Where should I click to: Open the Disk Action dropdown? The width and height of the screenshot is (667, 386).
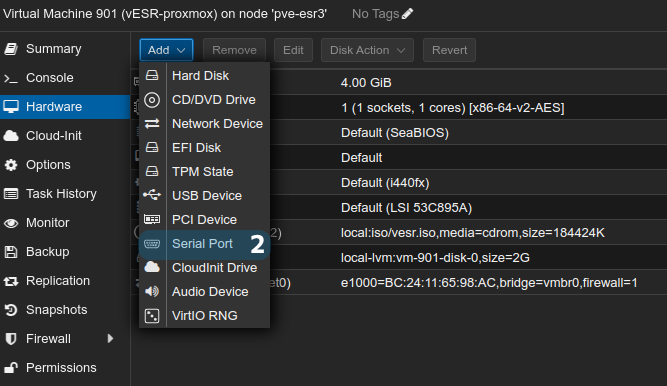point(367,50)
